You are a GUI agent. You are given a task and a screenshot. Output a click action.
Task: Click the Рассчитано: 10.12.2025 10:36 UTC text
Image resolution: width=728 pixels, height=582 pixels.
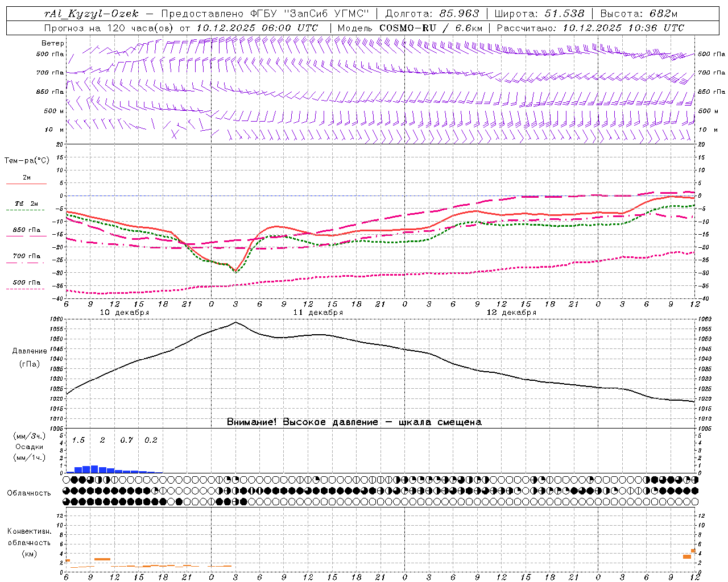tap(590, 28)
